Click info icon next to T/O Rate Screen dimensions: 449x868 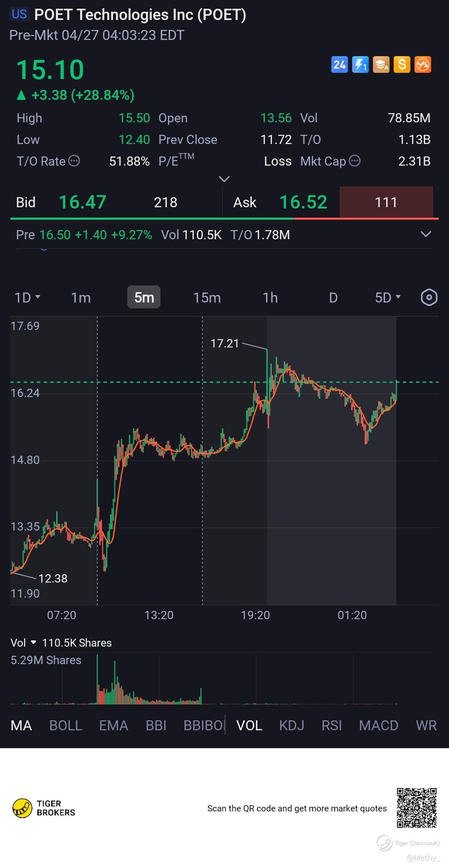point(74,161)
